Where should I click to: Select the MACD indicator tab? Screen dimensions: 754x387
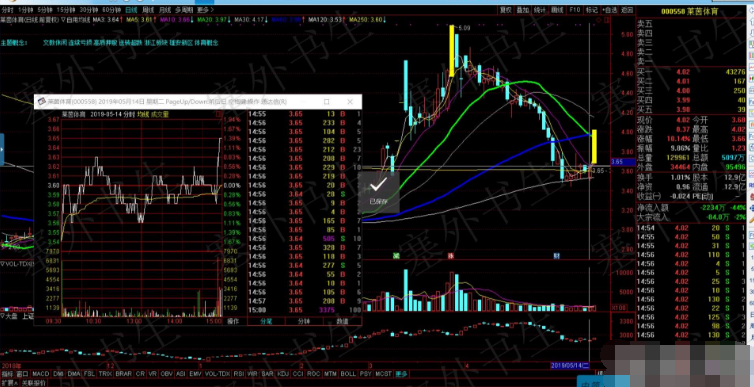pos(41,374)
